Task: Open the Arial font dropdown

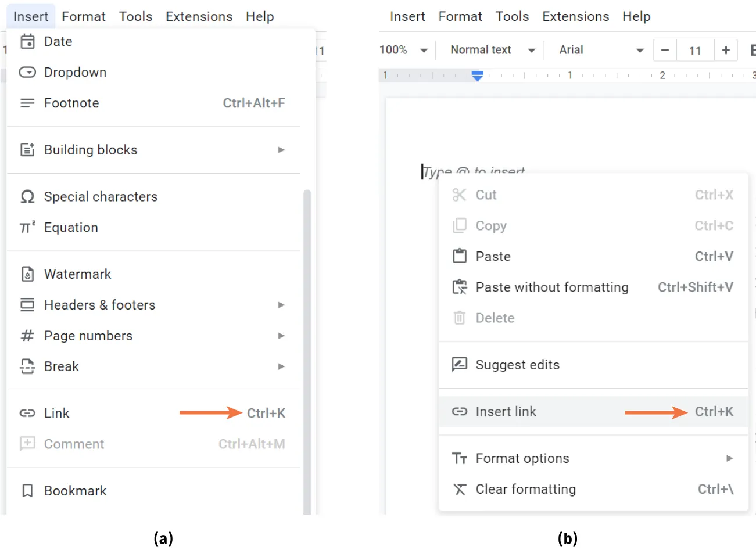Action: [599, 50]
